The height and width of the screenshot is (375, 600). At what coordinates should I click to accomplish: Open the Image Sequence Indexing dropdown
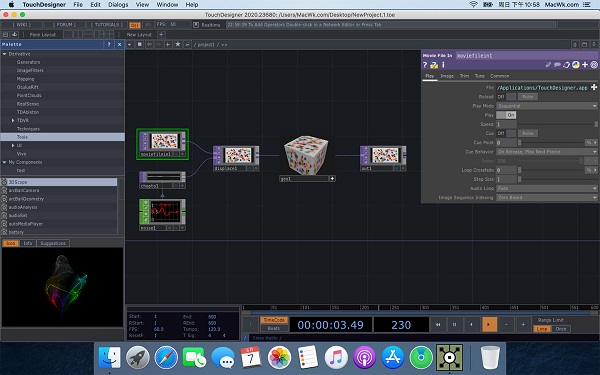(x=547, y=197)
